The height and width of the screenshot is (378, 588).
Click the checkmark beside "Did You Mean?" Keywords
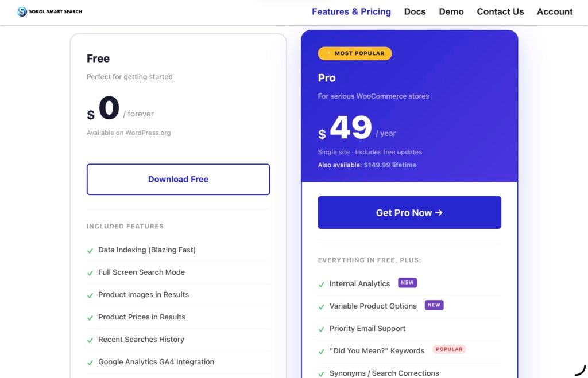click(x=322, y=352)
